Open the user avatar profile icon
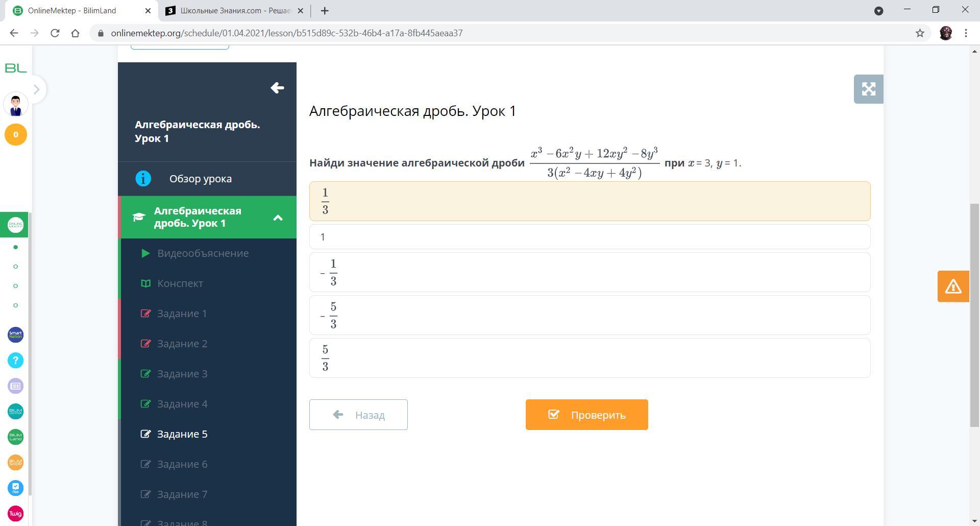Viewport: 980px width, 526px height. pyautogui.click(x=15, y=105)
